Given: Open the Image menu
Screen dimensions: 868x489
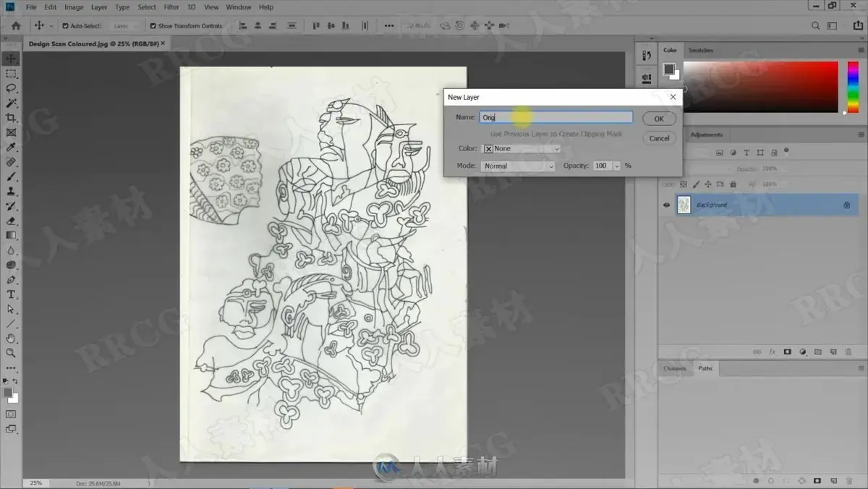Looking at the screenshot, I should 74,7.
